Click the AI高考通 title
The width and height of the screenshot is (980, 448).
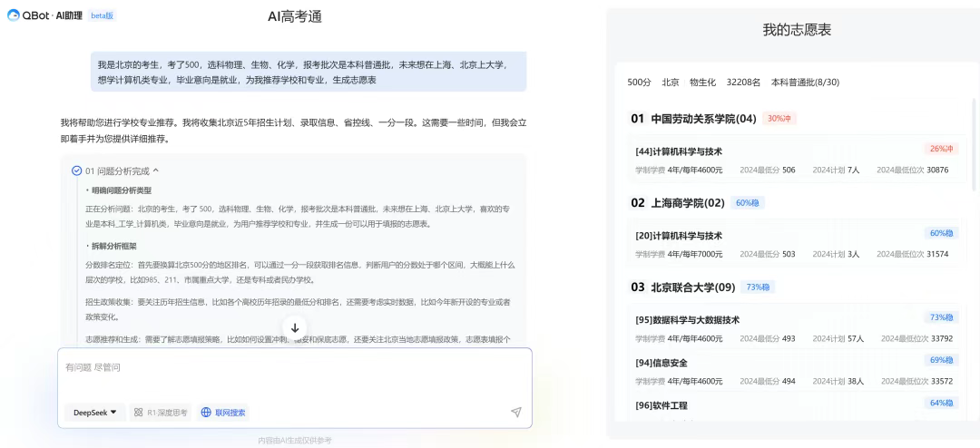coord(295,17)
